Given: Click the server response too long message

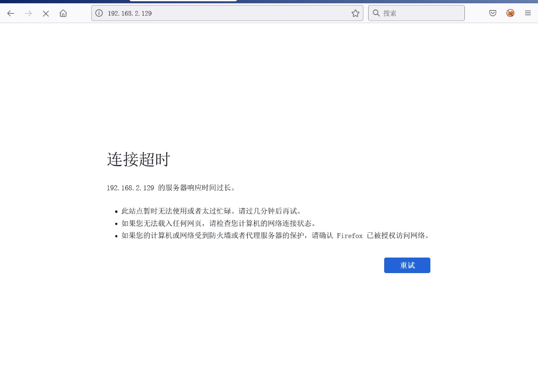Looking at the screenshot, I should pos(171,187).
